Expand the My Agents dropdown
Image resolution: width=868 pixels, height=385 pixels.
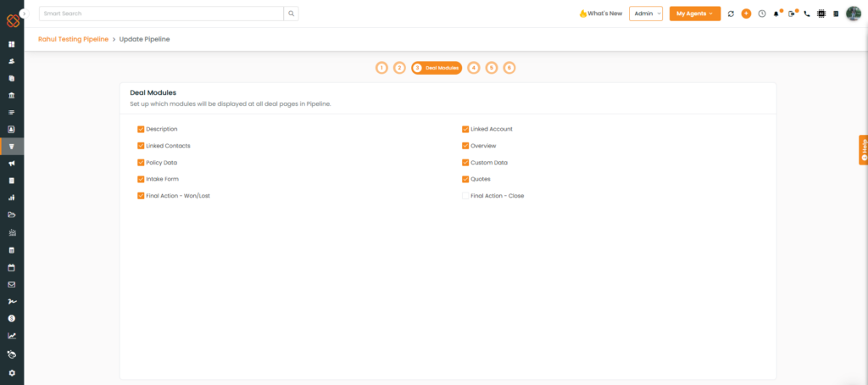point(694,14)
